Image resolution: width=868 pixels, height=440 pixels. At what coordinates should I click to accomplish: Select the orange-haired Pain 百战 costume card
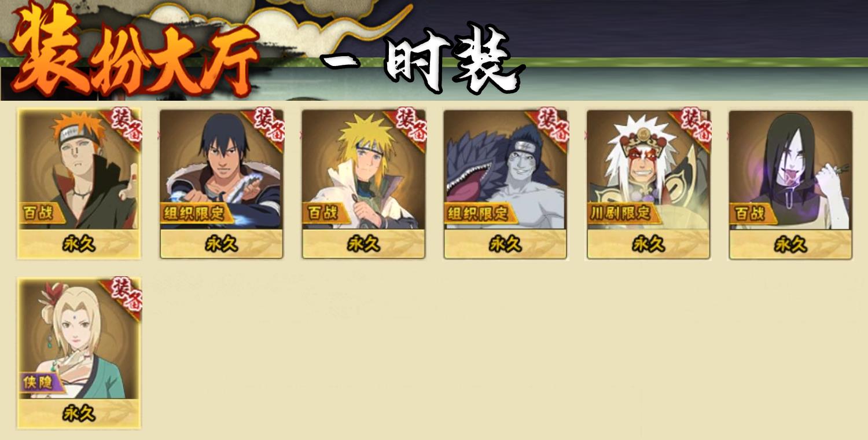pyautogui.click(x=79, y=184)
